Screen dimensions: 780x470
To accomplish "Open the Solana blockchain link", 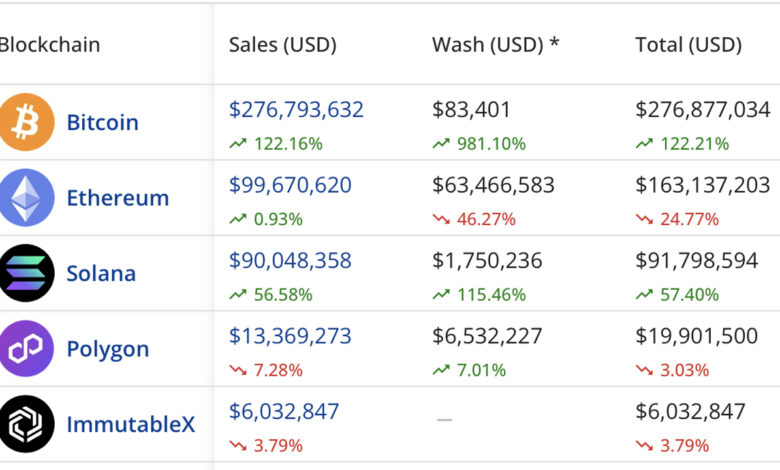I will click(x=102, y=274).
